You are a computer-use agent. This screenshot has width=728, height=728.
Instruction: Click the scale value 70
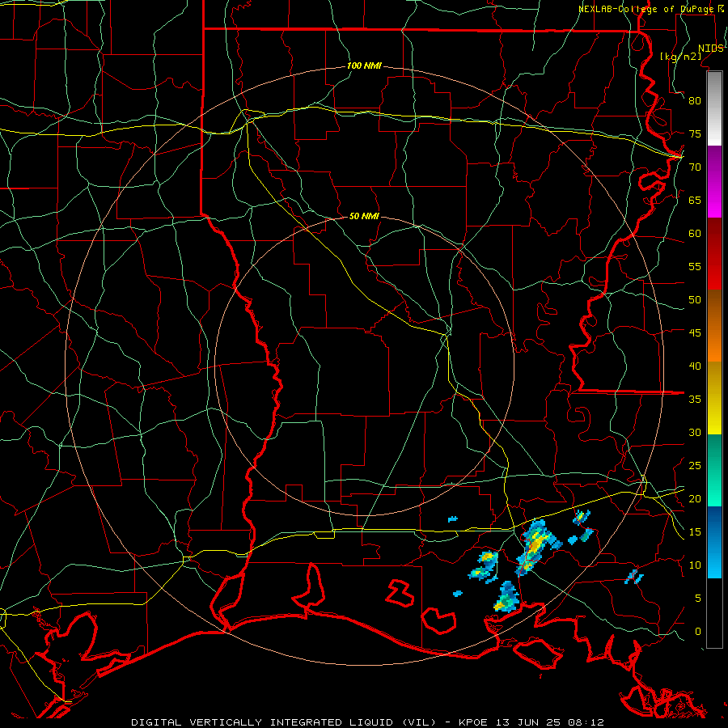pyautogui.click(x=695, y=167)
